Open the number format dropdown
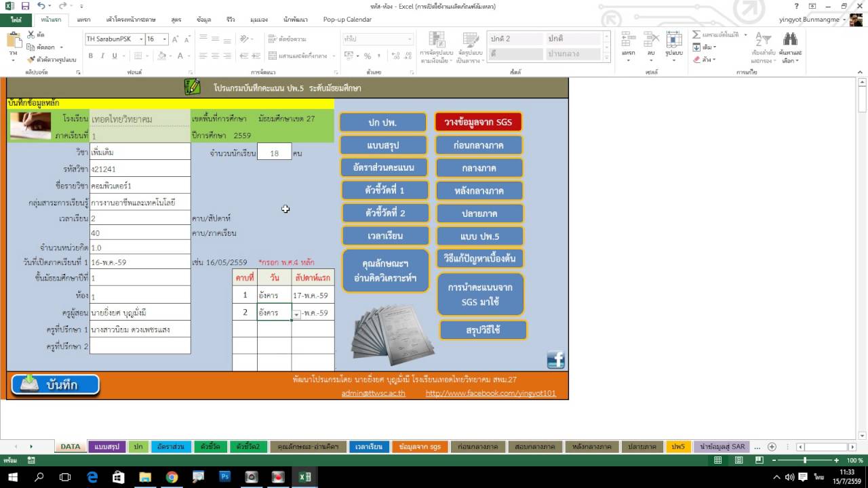The image size is (868, 488). pos(408,39)
